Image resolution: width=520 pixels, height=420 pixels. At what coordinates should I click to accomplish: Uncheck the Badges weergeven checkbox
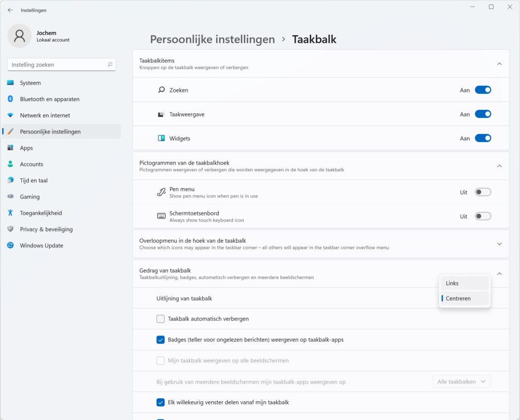[x=160, y=340]
